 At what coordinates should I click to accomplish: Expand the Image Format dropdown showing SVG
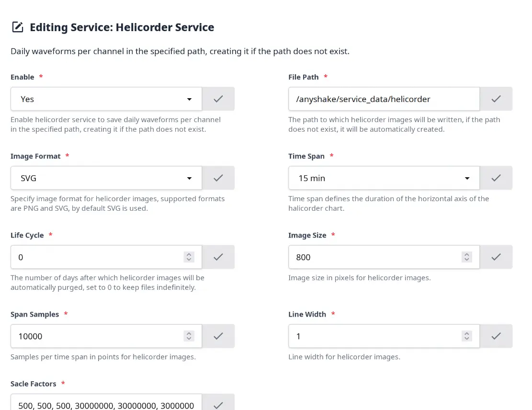(x=106, y=178)
